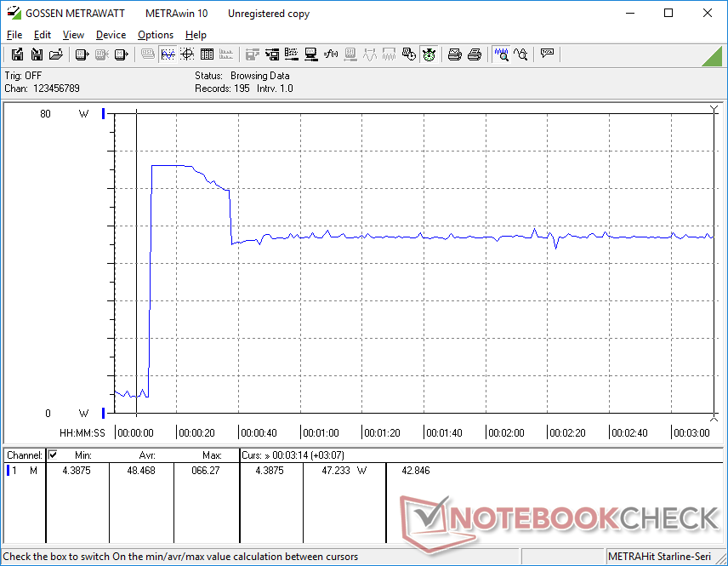Open the Options menu
Screen dimensions: 728x566
156,35
